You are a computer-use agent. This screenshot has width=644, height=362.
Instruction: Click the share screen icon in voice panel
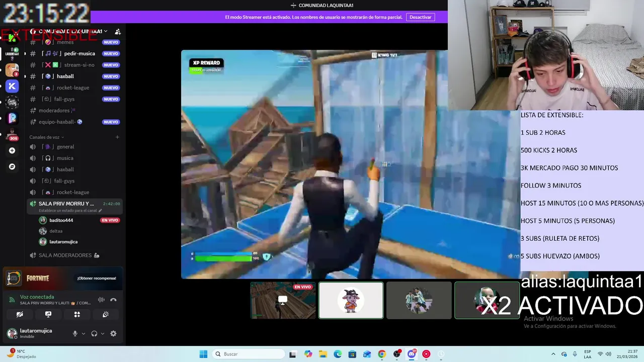[48, 314]
